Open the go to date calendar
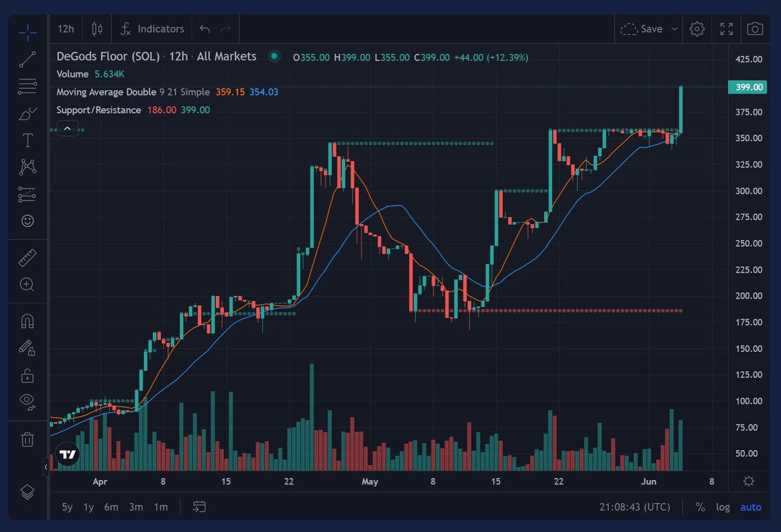 [199, 507]
